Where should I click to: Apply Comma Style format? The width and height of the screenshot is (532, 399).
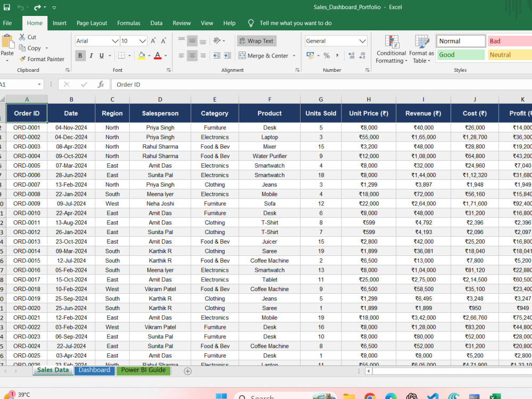337,55
